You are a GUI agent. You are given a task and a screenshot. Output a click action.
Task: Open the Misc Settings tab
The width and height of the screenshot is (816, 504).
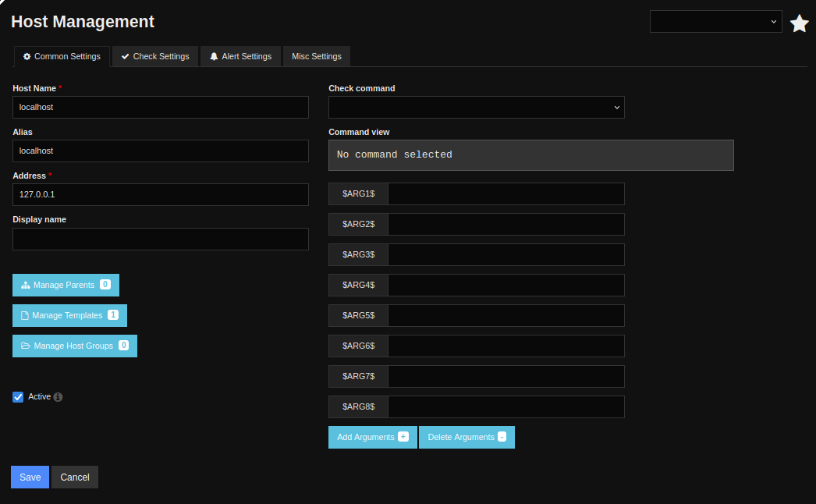point(316,57)
